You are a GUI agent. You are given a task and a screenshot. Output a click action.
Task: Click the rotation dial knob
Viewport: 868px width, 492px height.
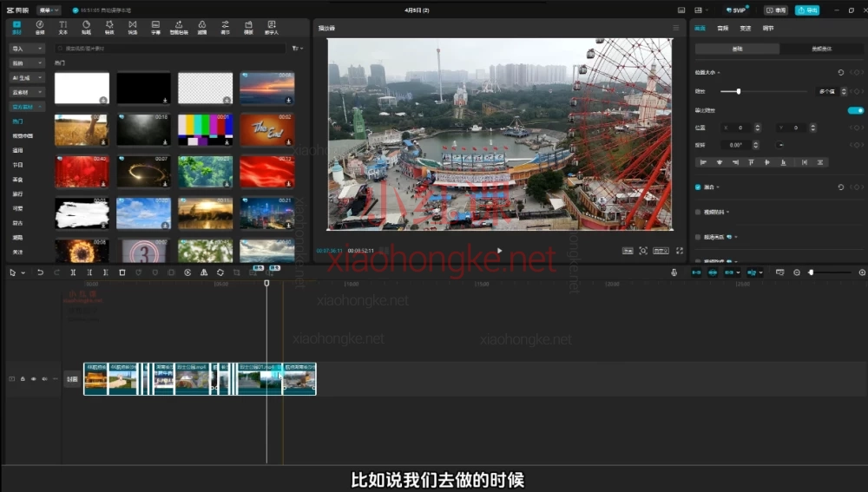pos(780,145)
